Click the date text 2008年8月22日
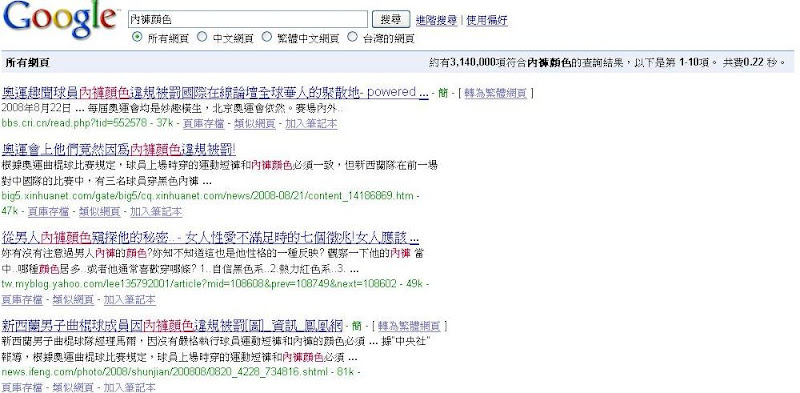800x393 pixels. (36, 108)
